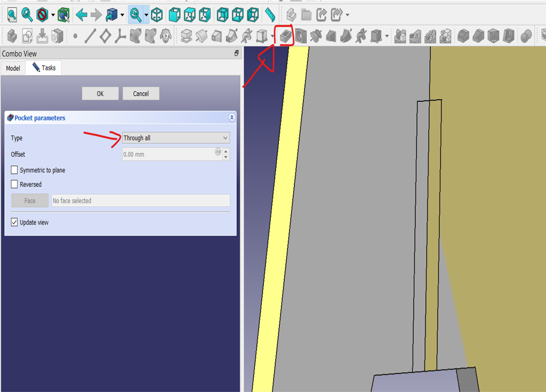Click the Map sketch to face icon
This screenshot has height=392, width=546.
coord(42,36)
